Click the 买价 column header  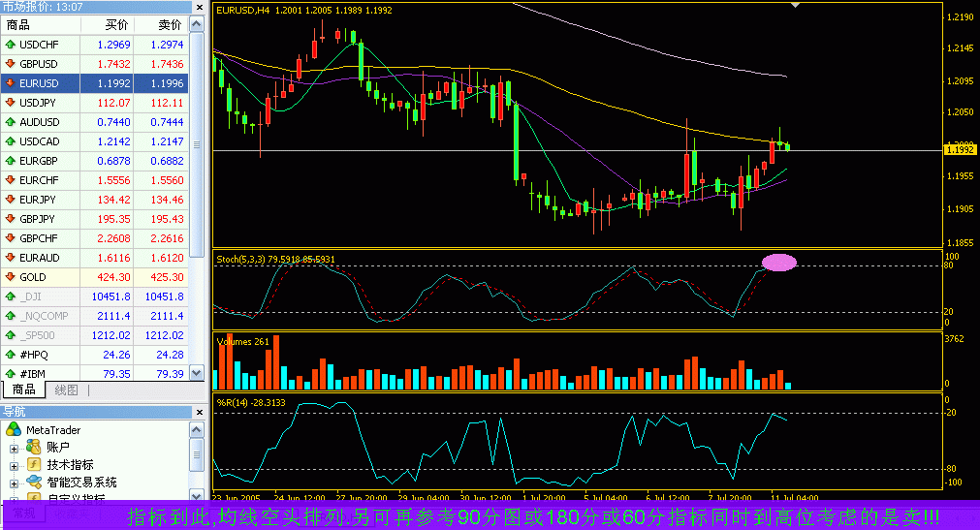[107, 25]
